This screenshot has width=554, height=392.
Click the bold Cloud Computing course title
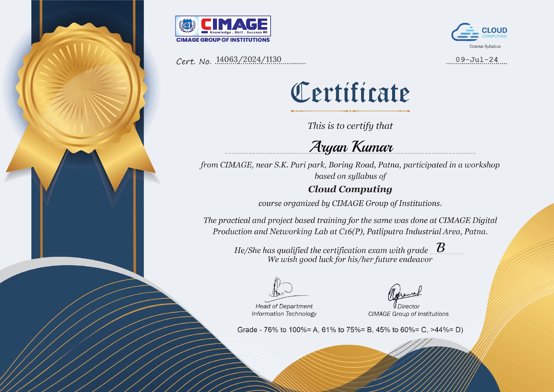[350, 189]
